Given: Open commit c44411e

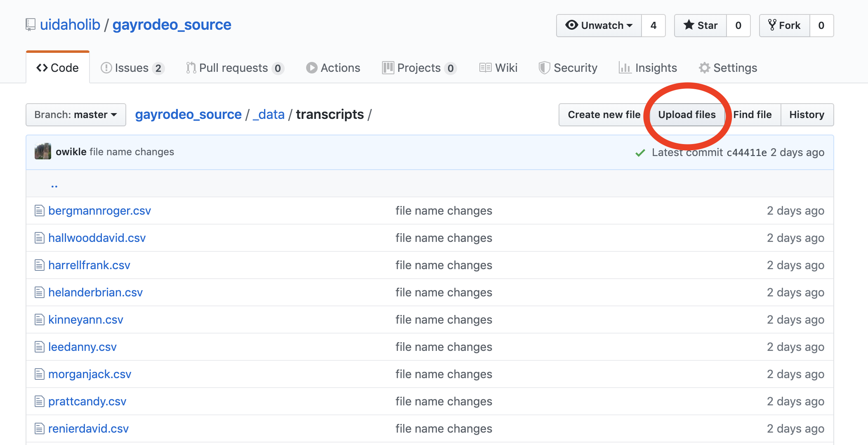Looking at the screenshot, I should point(748,152).
